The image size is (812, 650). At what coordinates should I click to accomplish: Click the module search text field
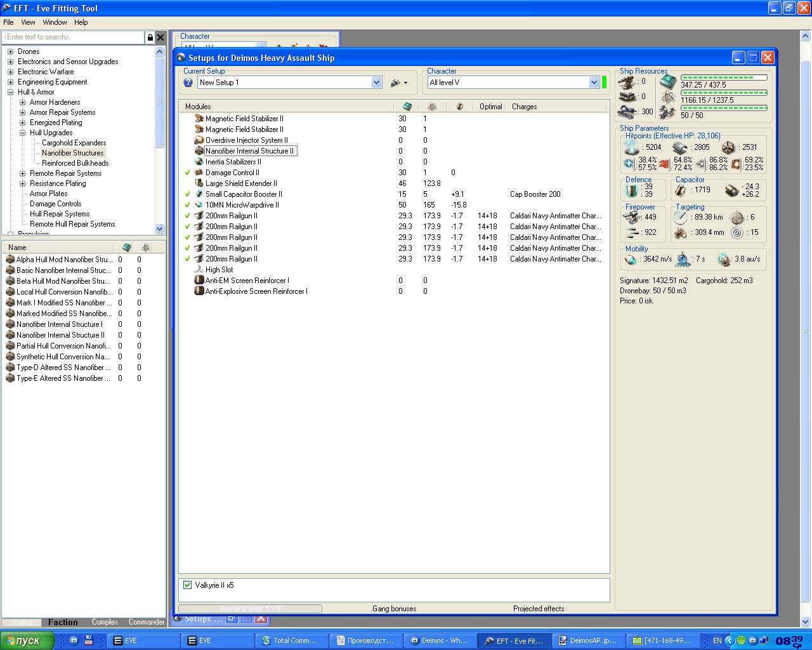click(74, 37)
